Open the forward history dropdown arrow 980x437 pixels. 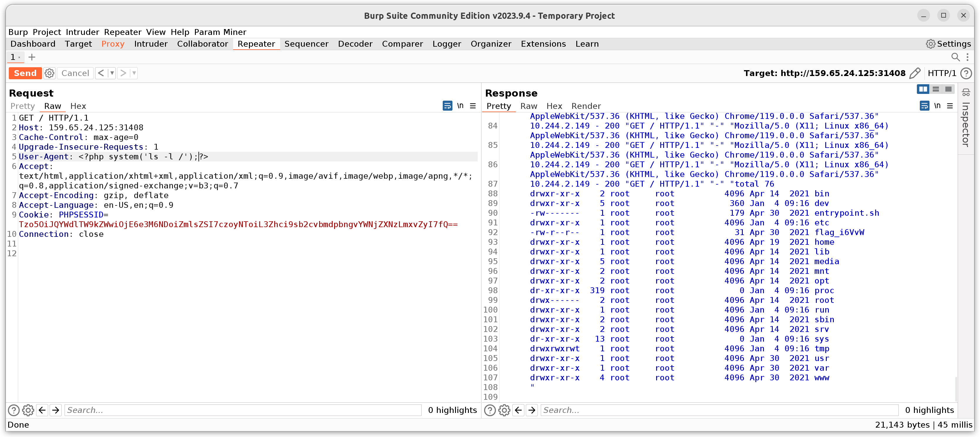coord(134,73)
